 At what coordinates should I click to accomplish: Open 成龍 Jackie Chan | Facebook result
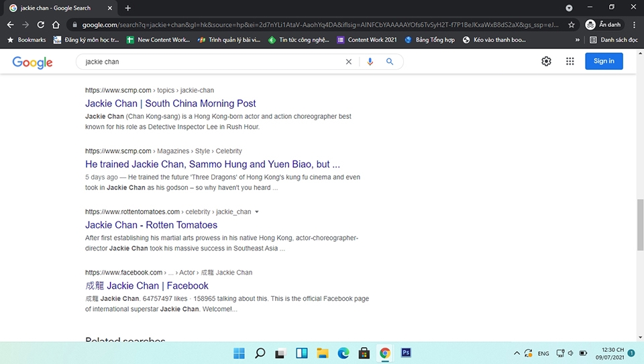147,286
